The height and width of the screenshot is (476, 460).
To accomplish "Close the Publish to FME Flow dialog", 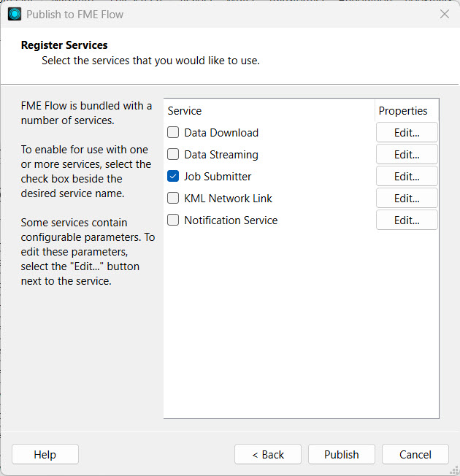I will coord(444,14).
